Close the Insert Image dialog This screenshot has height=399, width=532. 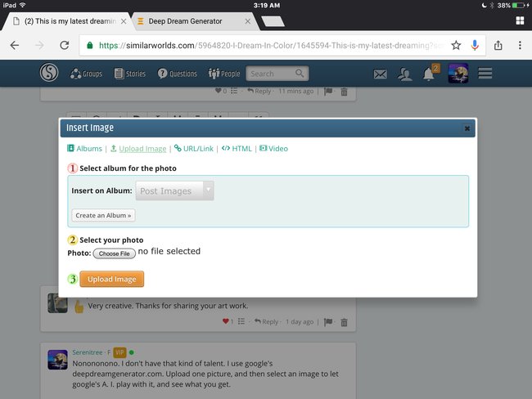pos(467,128)
